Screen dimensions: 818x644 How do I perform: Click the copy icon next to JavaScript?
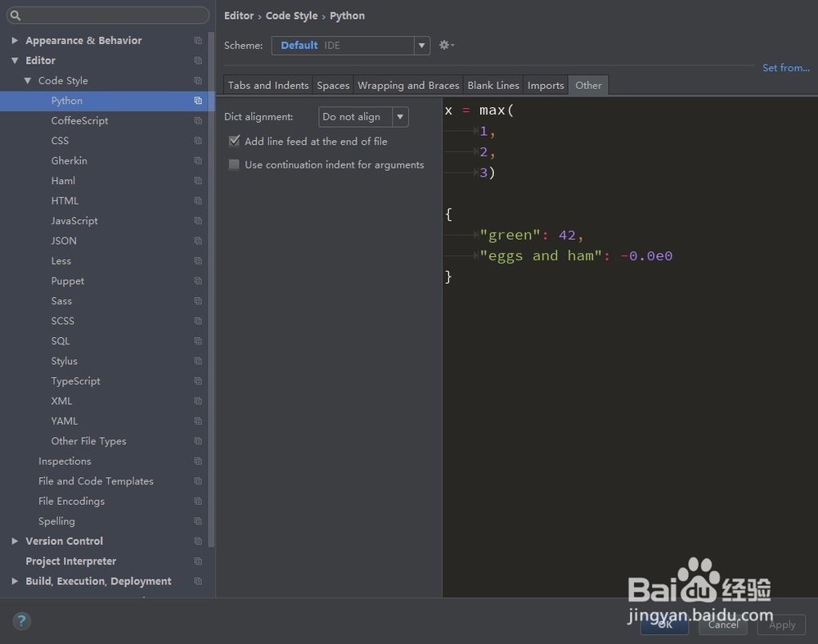pyautogui.click(x=198, y=221)
